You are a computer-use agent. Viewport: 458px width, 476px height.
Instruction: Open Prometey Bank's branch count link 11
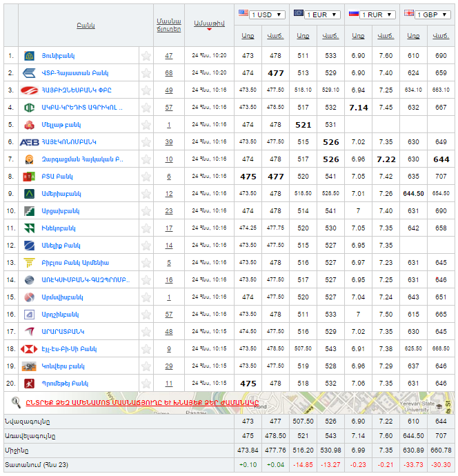point(169,384)
